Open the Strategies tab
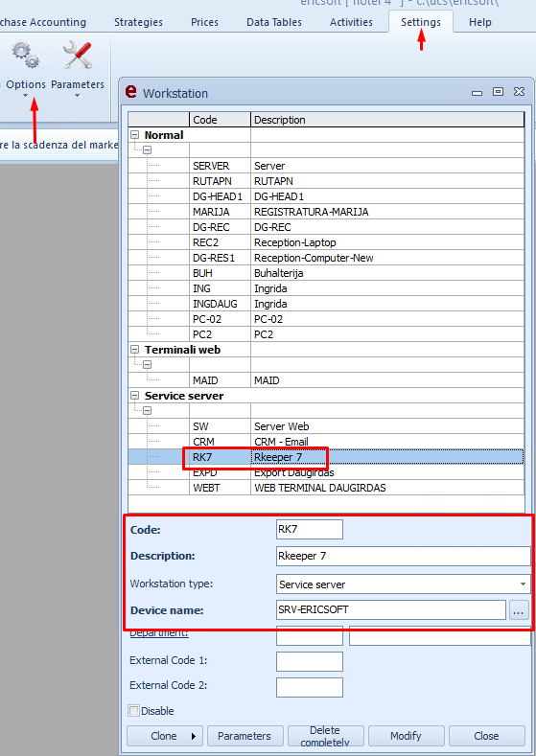536x756 pixels. point(138,22)
